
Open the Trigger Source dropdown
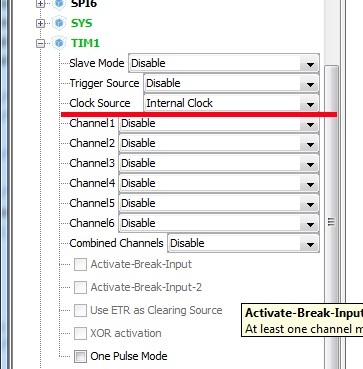pyautogui.click(x=231, y=83)
